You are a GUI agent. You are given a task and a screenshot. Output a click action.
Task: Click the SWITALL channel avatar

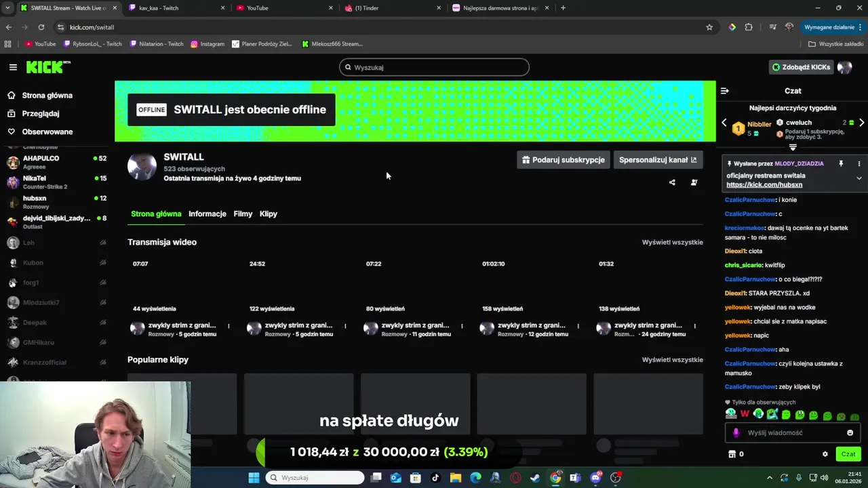142,167
